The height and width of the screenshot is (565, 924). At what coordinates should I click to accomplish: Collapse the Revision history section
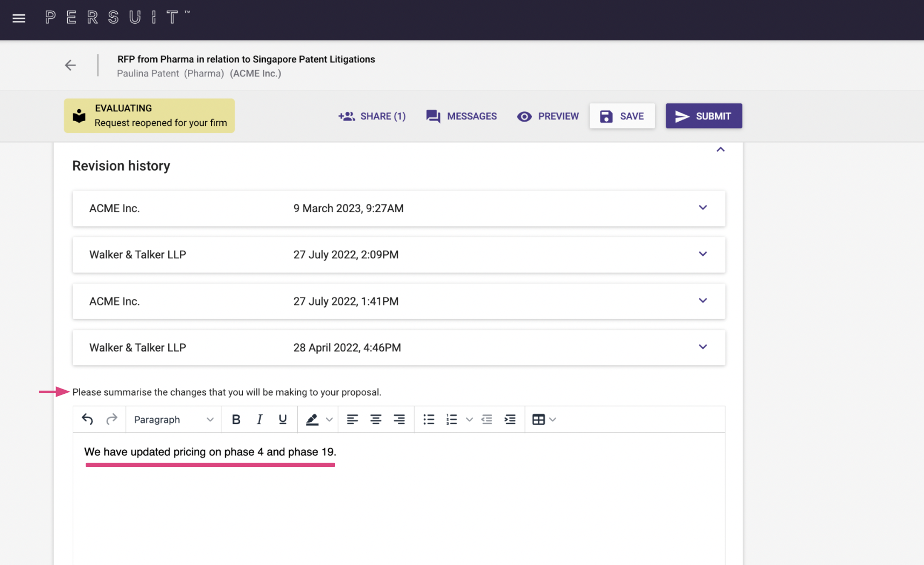pyautogui.click(x=720, y=150)
